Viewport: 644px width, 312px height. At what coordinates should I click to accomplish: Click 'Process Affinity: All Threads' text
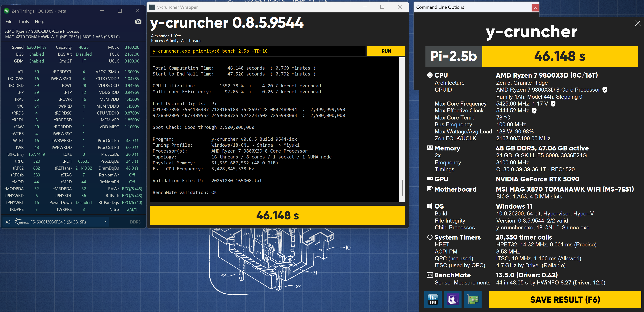[176, 41]
